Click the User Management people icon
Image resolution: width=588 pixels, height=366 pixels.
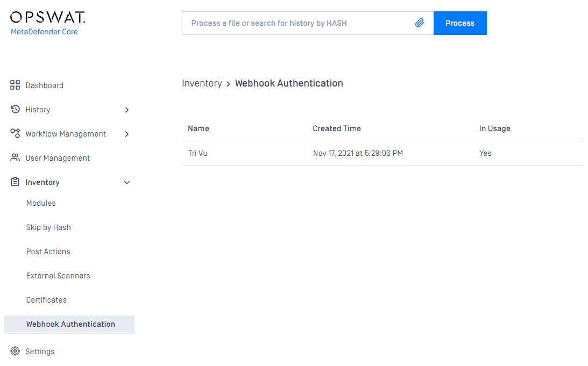coord(15,157)
